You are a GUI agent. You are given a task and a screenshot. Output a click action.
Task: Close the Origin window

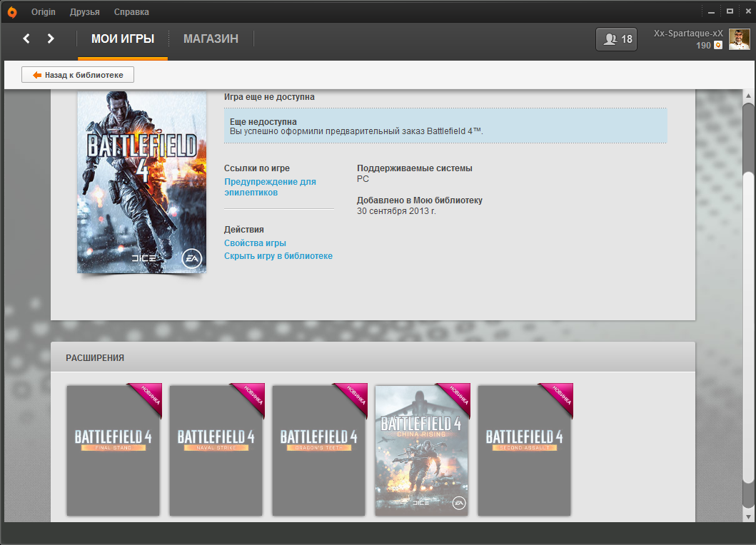click(x=748, y=11)
